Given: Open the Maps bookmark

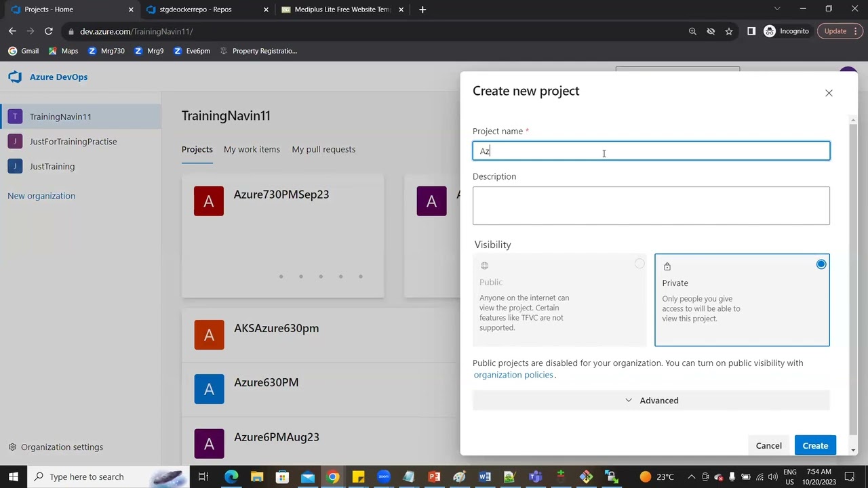Looking at the screenshot, I should 62,51.
